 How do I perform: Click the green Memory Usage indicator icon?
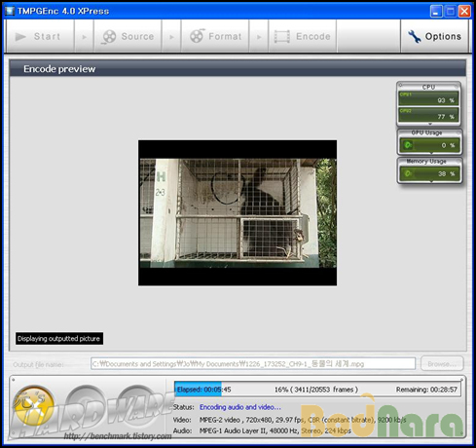408,173
